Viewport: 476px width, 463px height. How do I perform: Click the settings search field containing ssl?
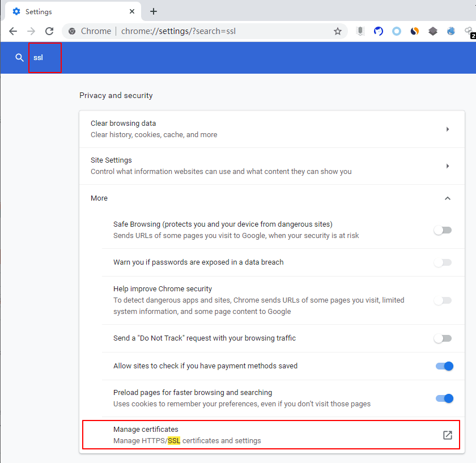(x=45, y=58)
